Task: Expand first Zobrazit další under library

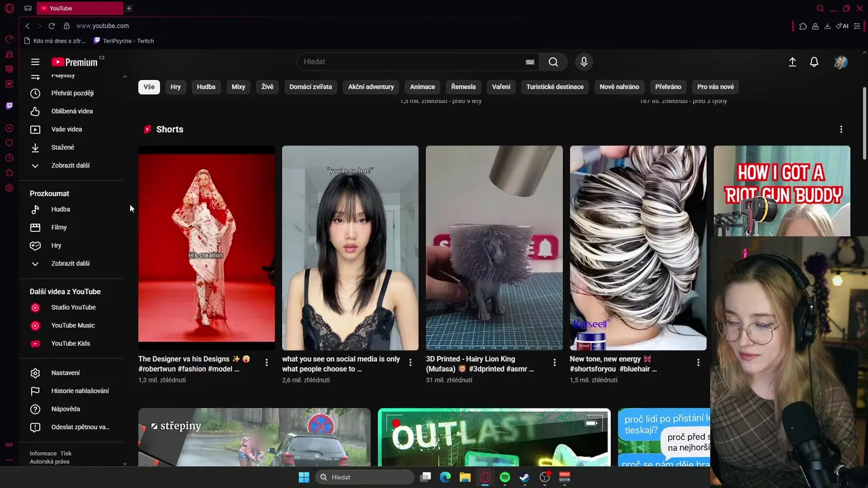Action: 72,165
